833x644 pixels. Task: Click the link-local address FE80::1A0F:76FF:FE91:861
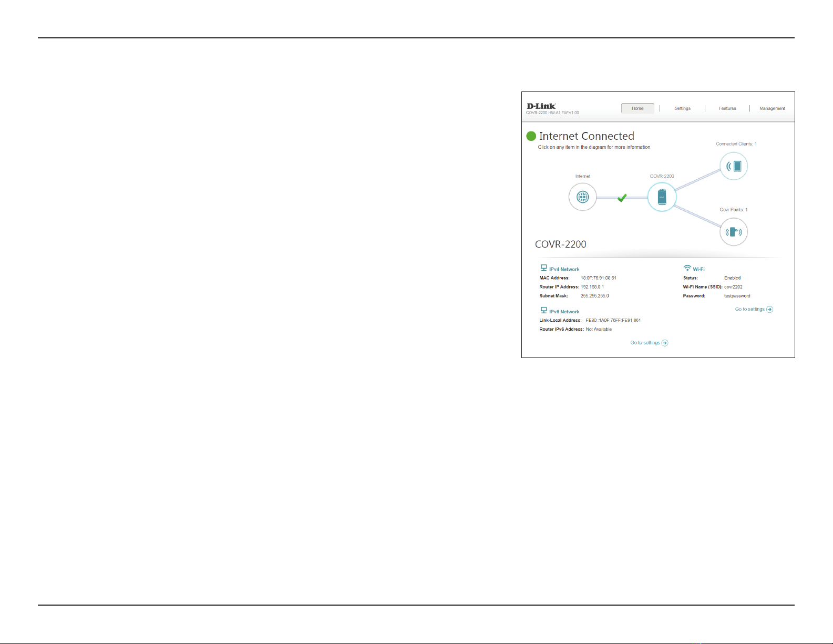click(613, 320)
